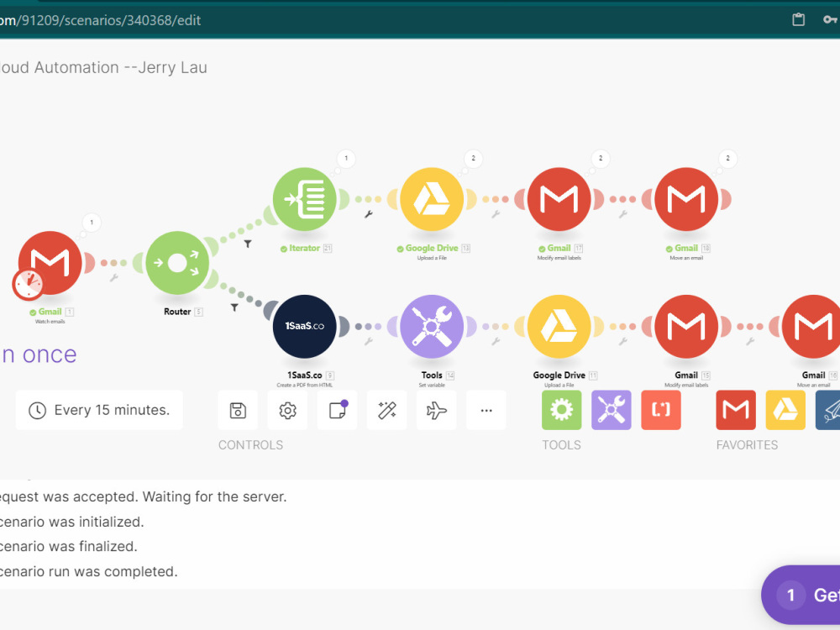
Task: Click the 'Tools' module label under Set variable
Action: tap(432, 375)
